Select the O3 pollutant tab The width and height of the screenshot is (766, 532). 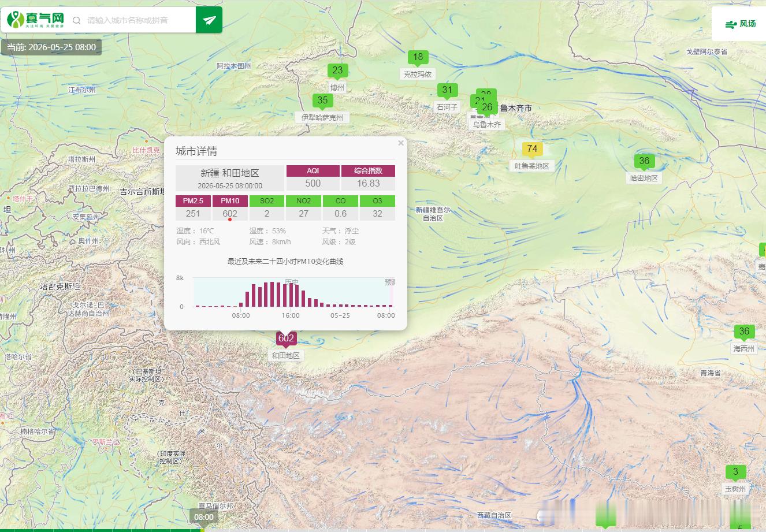(377, 201)
